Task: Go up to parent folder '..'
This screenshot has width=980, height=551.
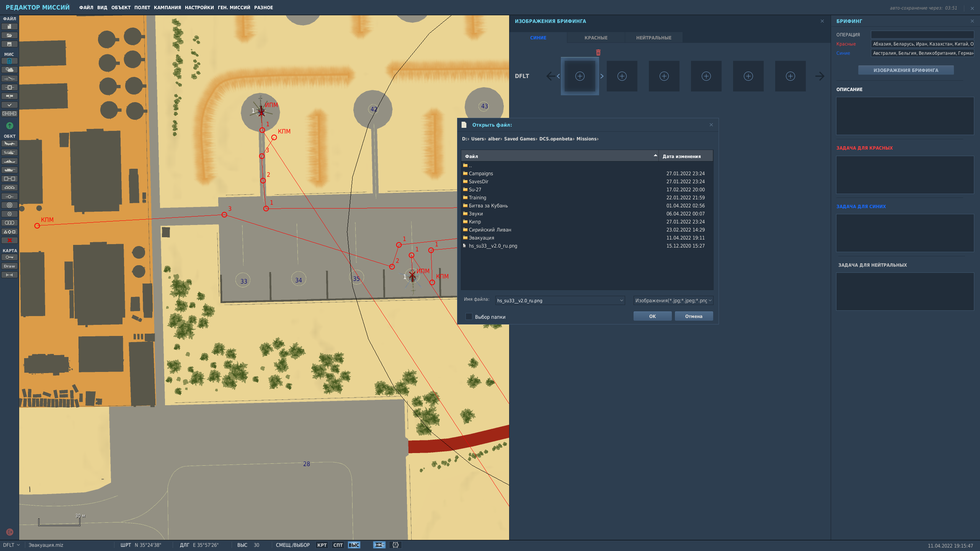Action: (587, 165)
